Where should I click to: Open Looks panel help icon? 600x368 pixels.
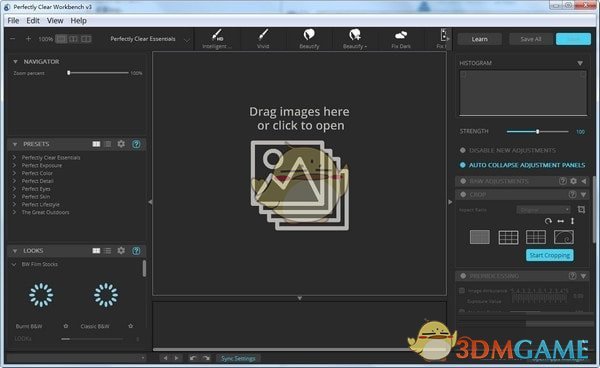tap(136, 251)
